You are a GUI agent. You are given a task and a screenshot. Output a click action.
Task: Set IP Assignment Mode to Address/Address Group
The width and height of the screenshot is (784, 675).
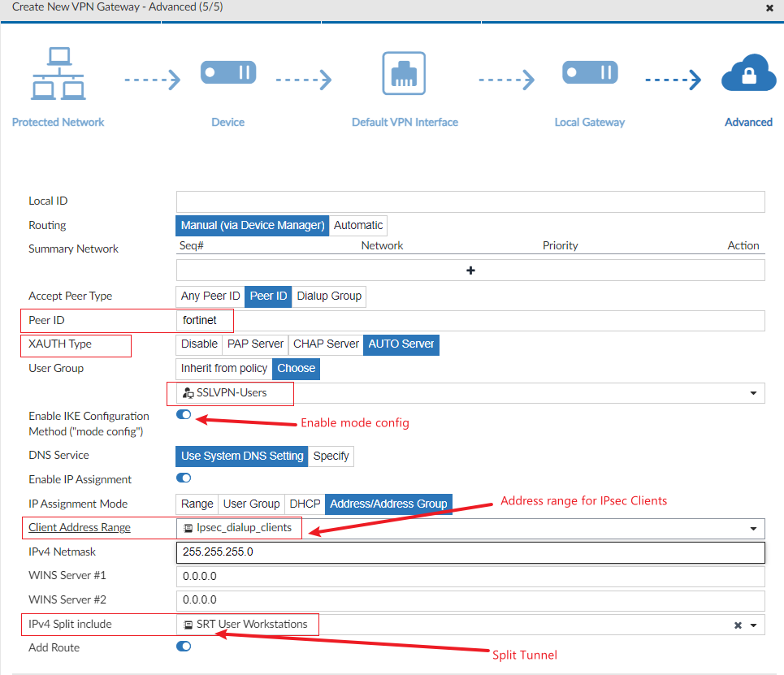(388, 504)
